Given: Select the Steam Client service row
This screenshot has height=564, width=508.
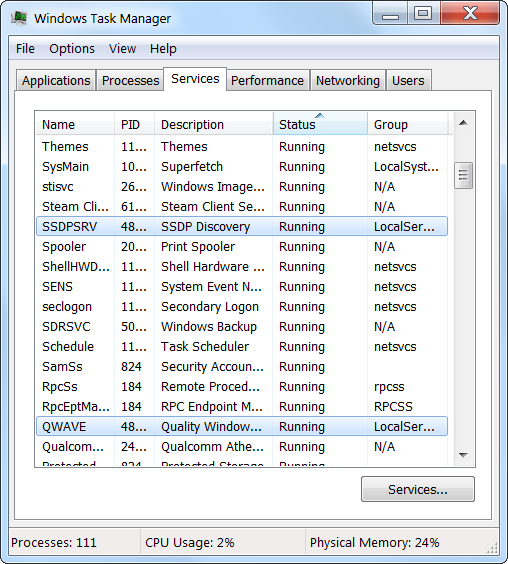Looking at the screenshot, I should point(242,206).
